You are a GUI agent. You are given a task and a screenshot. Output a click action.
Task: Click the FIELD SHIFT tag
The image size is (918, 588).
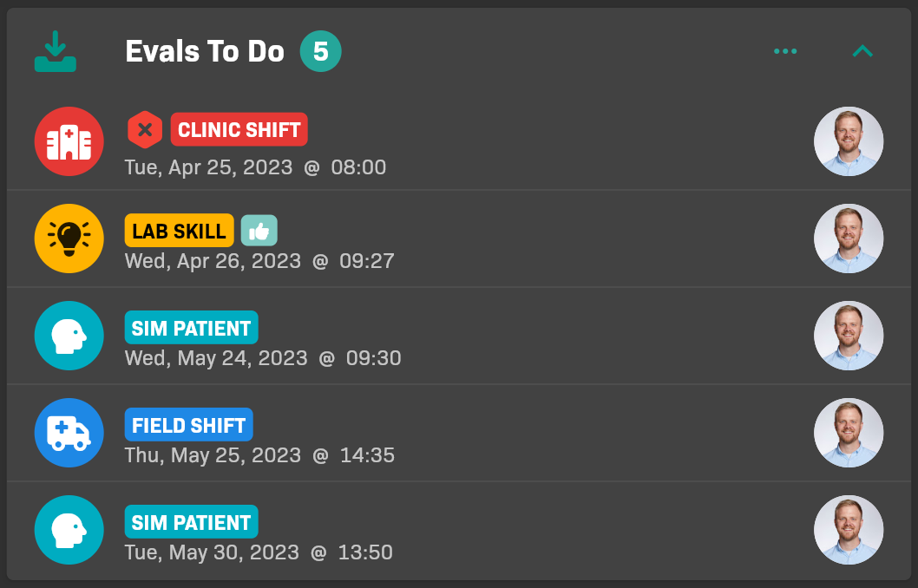(188, 425)
